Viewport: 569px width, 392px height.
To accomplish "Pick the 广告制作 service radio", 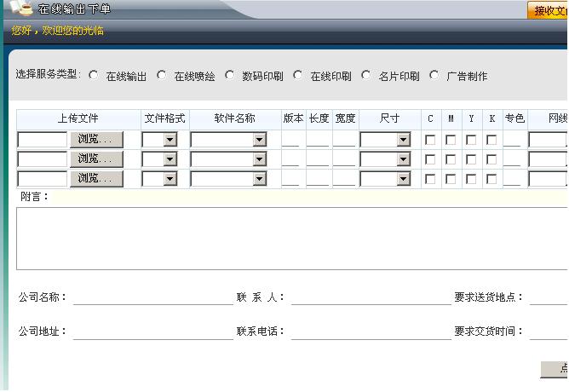I will tap(434, 75).
